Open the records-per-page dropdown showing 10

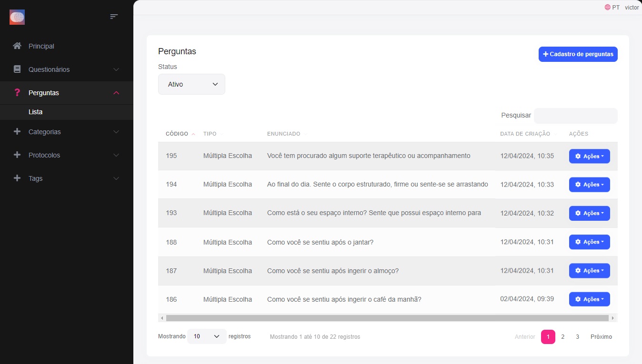[207, 336]
